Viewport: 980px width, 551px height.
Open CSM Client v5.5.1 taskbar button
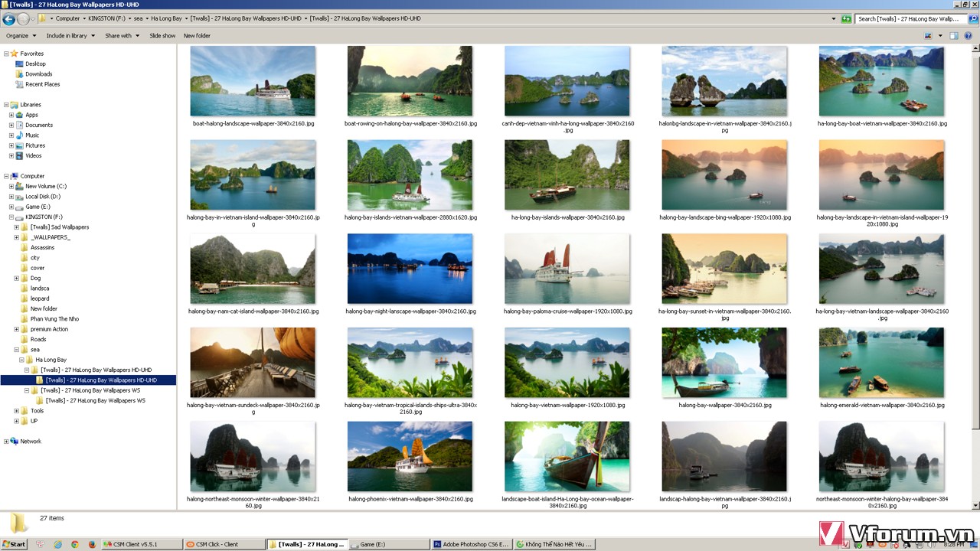[142, 544]
